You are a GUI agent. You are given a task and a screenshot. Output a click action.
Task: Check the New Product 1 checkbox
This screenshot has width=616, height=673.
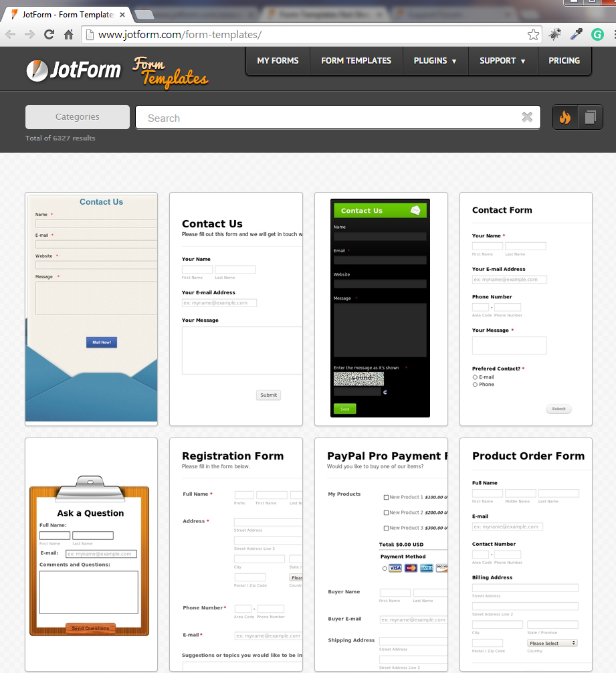click(x=386, y=497)
